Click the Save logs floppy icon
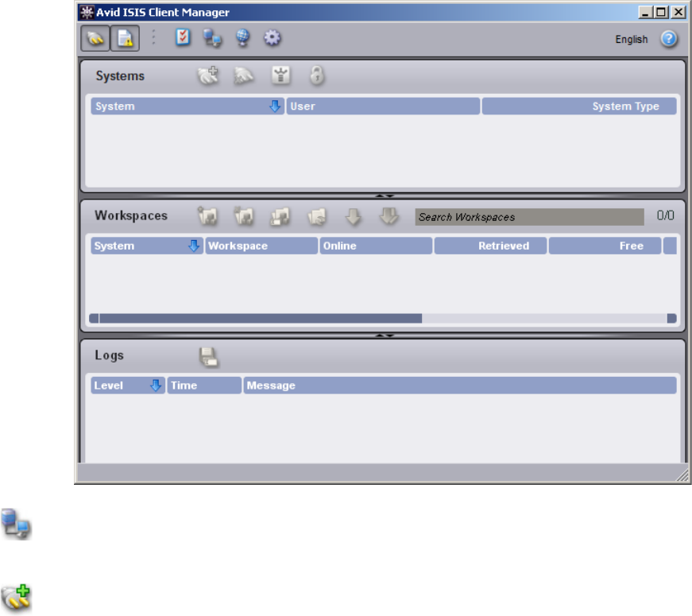 (208, 357)
